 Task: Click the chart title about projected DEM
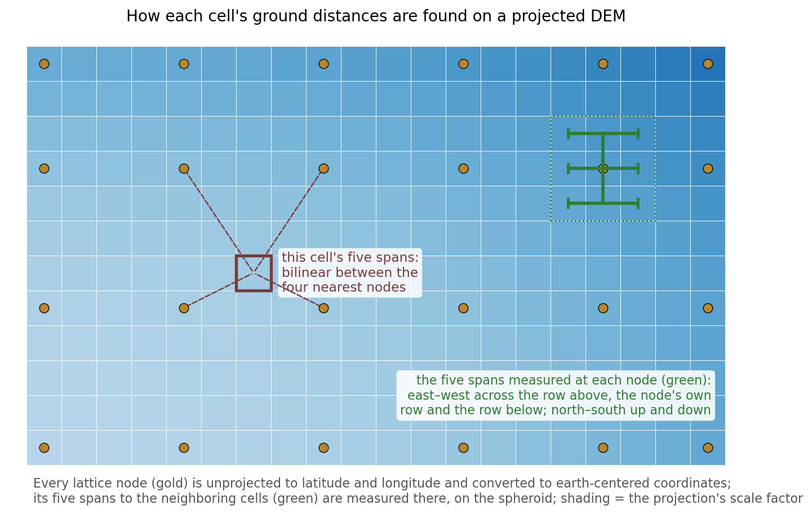tap(376, 16)
